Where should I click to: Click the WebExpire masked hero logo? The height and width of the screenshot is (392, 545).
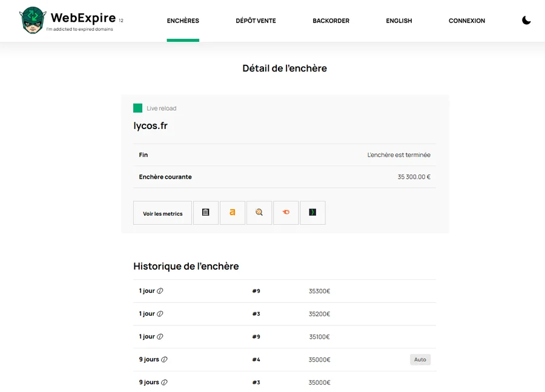(x=33, y=20)
